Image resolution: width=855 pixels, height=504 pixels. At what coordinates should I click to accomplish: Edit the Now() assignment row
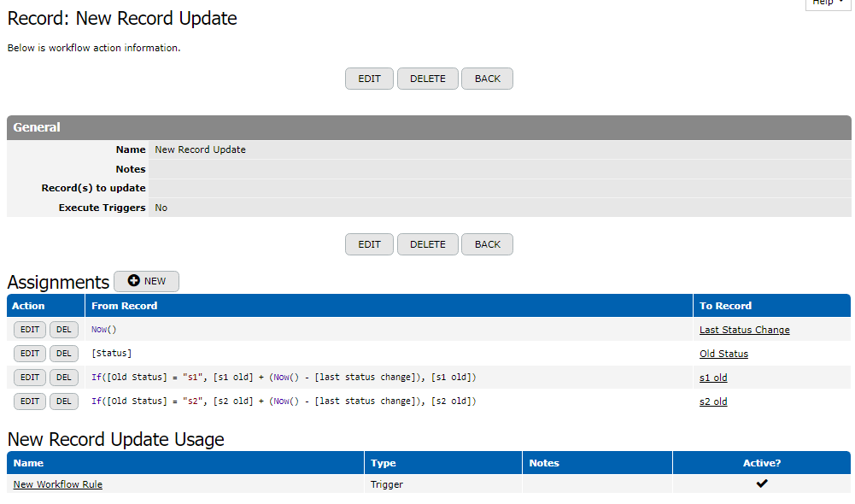pos(30,330)
